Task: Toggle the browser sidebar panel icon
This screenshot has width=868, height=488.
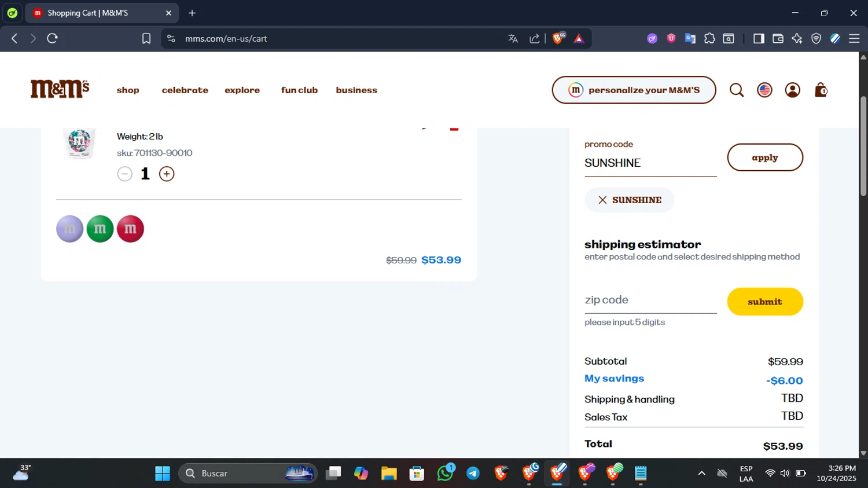Action: click(x=759, y=38)
